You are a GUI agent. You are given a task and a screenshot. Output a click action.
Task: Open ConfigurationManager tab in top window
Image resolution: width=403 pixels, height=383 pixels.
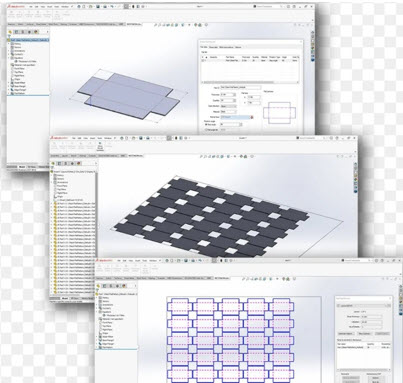23,32
